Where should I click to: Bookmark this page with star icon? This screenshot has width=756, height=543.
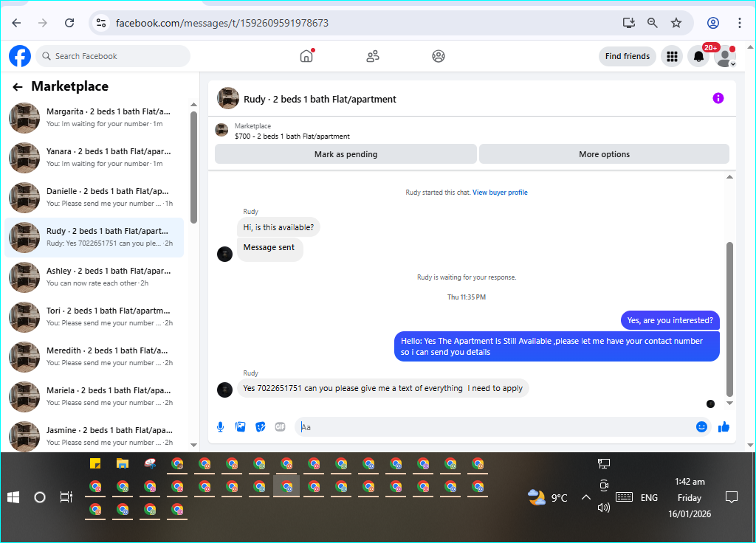pos(676,23)
